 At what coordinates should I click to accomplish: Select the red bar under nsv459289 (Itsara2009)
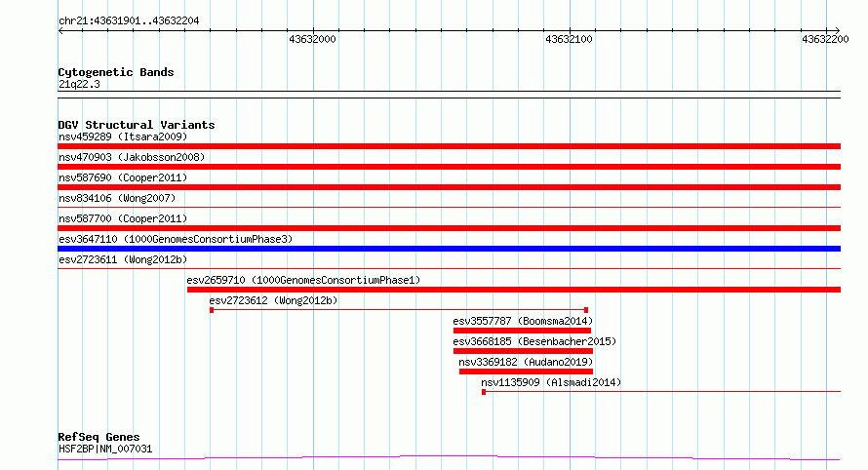[x=449, y=146]
